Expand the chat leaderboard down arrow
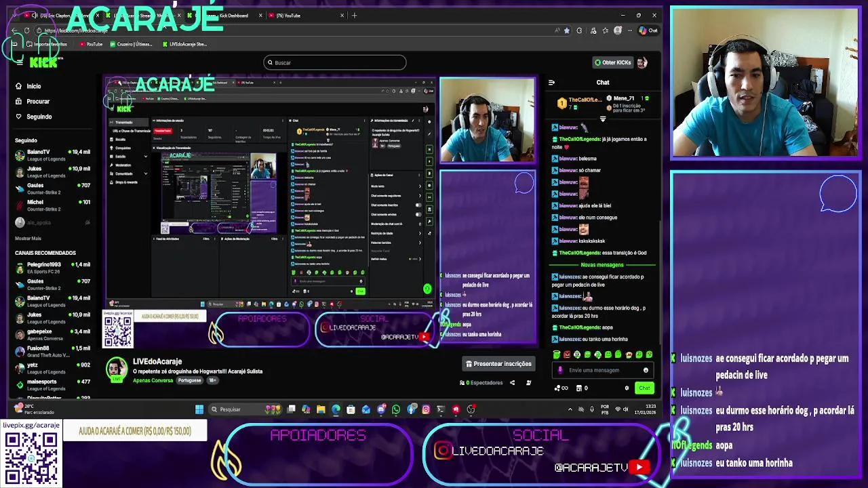 coord(603,119)
